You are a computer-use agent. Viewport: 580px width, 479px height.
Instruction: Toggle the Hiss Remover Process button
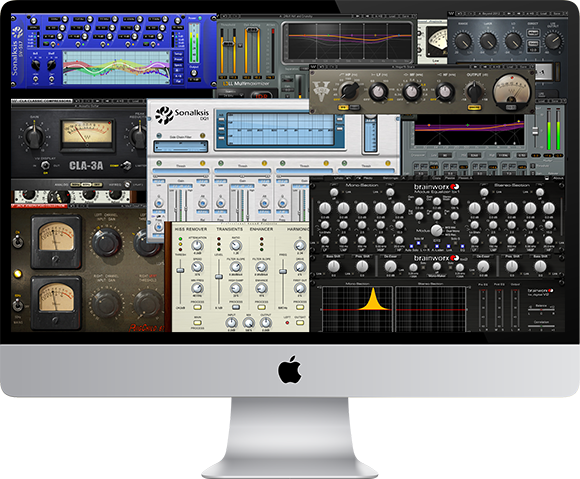point(197,307)
